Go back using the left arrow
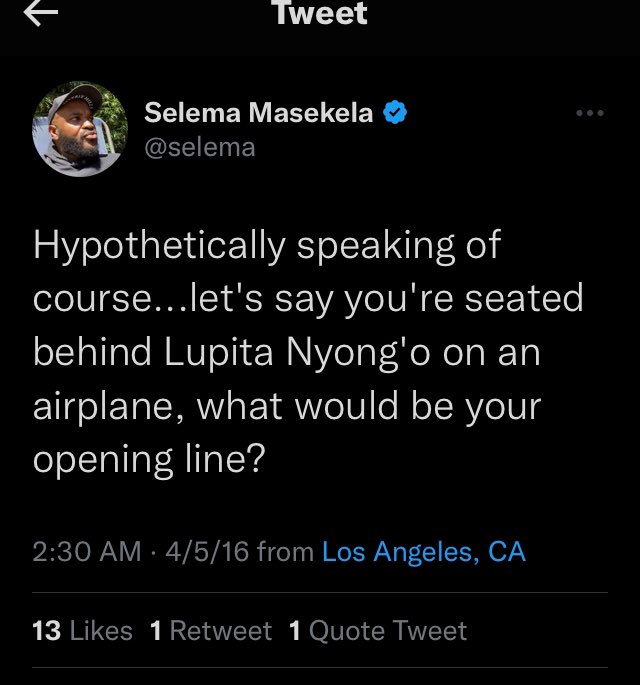The image size is (640, 685). pos(41,15)
